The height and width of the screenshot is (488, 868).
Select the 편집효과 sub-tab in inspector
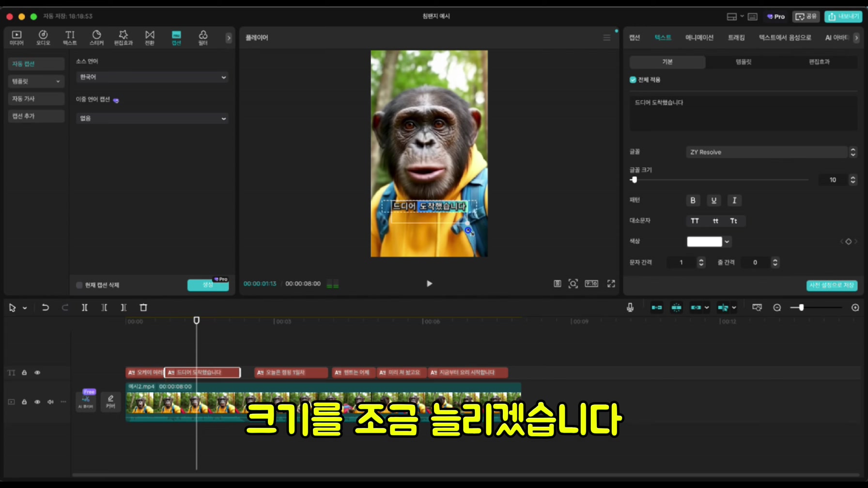[819, 62]
